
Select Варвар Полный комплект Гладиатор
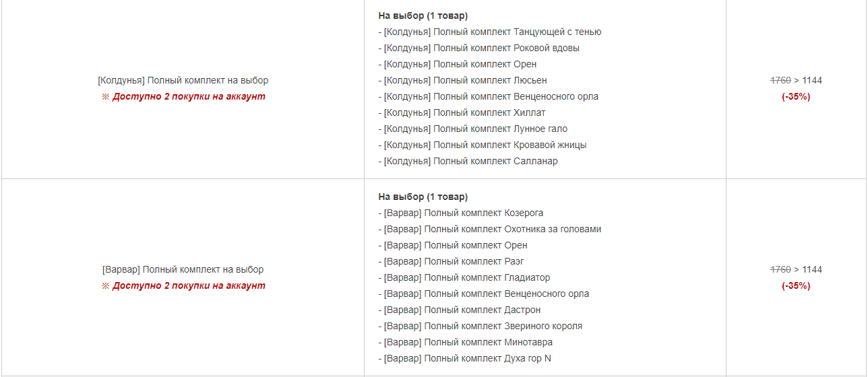click(464, 277)
